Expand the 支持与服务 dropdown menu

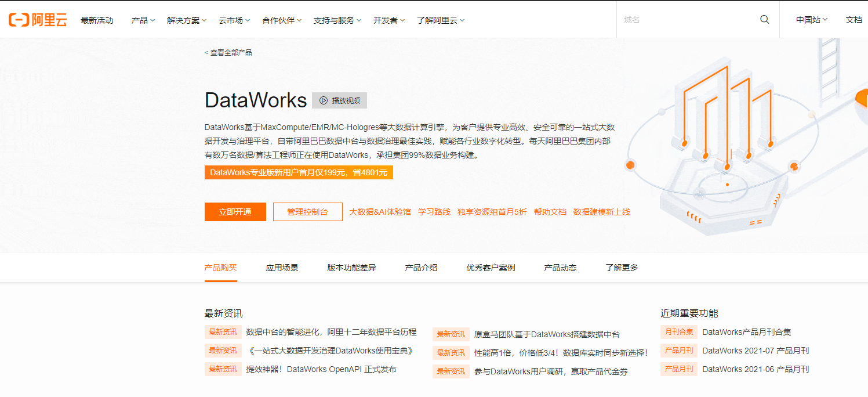click(337, 20)
